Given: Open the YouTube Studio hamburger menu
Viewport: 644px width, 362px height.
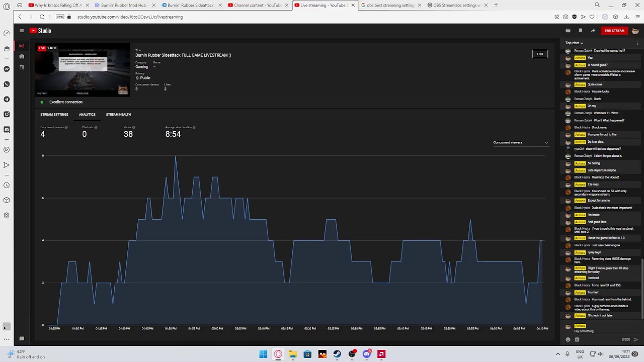Looking at the screenshot, I should pos(22,31).
